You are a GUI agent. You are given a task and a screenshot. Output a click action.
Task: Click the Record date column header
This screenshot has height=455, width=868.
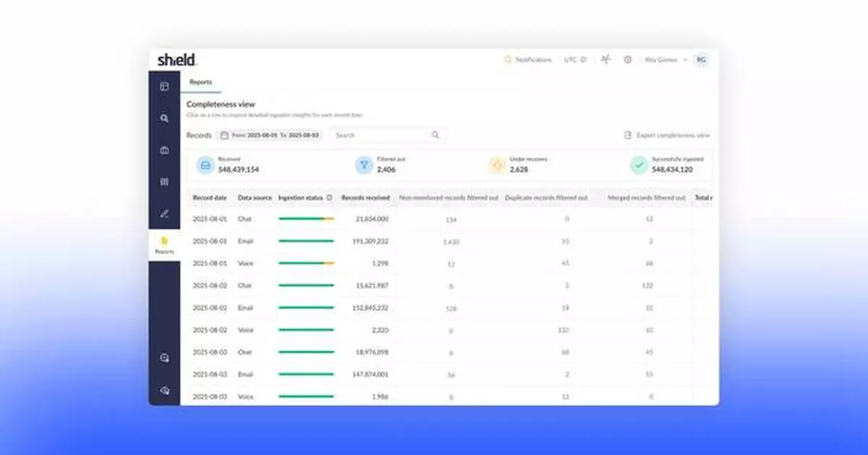tap(209, 197)
